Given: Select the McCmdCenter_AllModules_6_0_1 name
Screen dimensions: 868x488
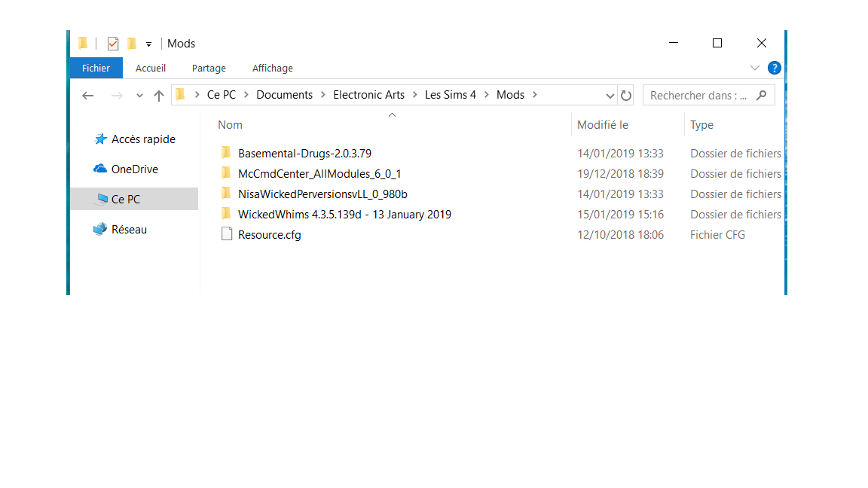Looking at the screenshot, I should (x=319, y=174).
